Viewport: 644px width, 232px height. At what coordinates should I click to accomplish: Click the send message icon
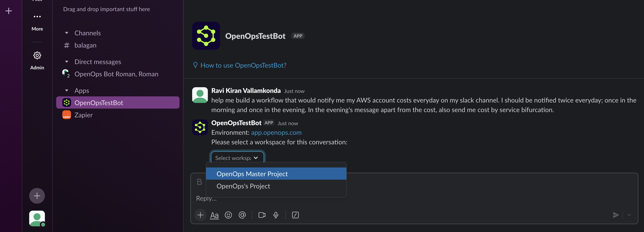click(x=616, y=215)
